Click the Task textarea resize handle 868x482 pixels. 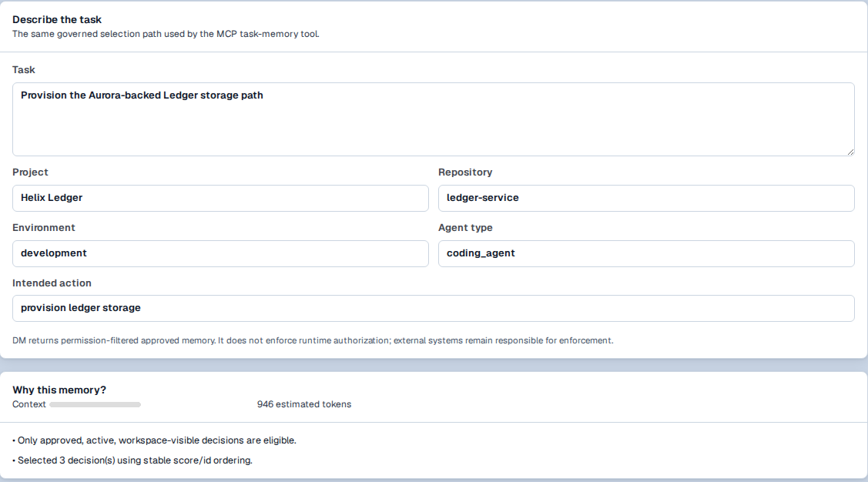click(850, 152)
